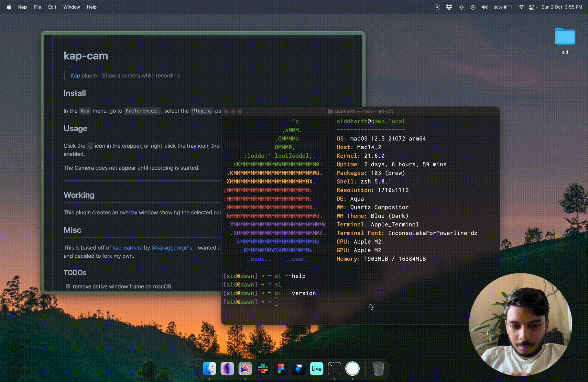Open Arc browser from the Dock

245,369
